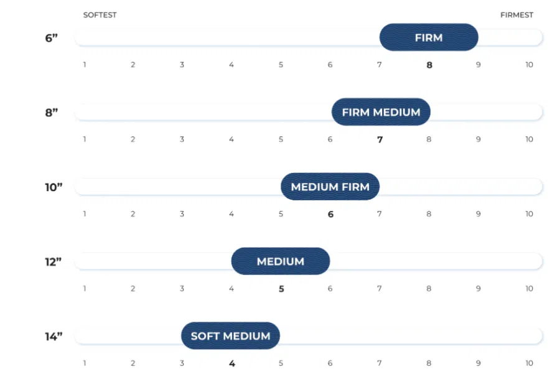Click the bold 8 under the 6" row
The width and height of the screenshot is (560, 392).
429,65
